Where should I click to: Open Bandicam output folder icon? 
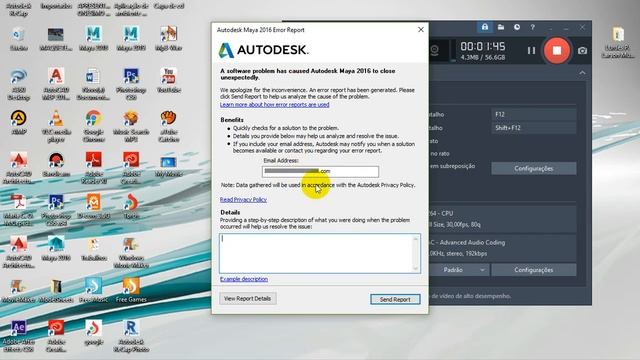pyautogui.click(x=501, y=27)
